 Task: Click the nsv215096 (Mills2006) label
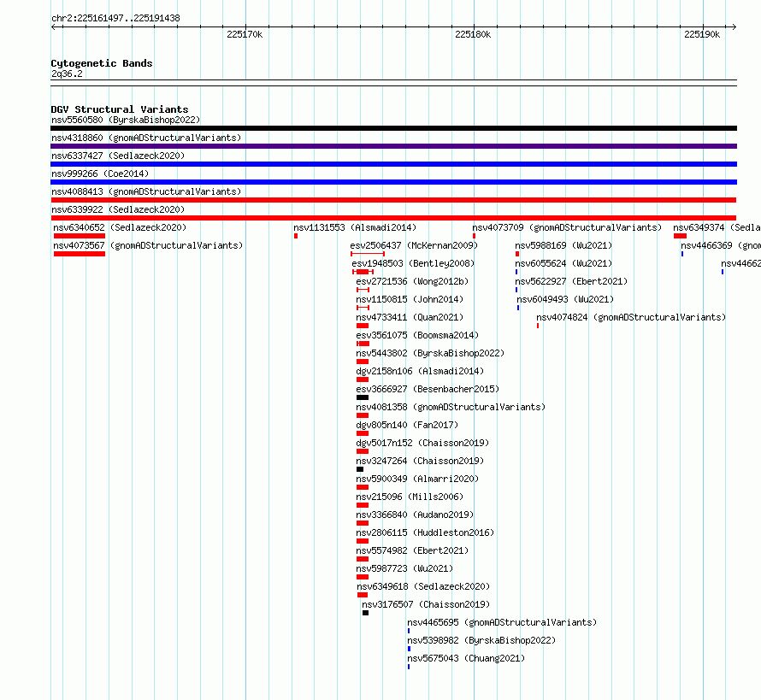pos(410,497)
